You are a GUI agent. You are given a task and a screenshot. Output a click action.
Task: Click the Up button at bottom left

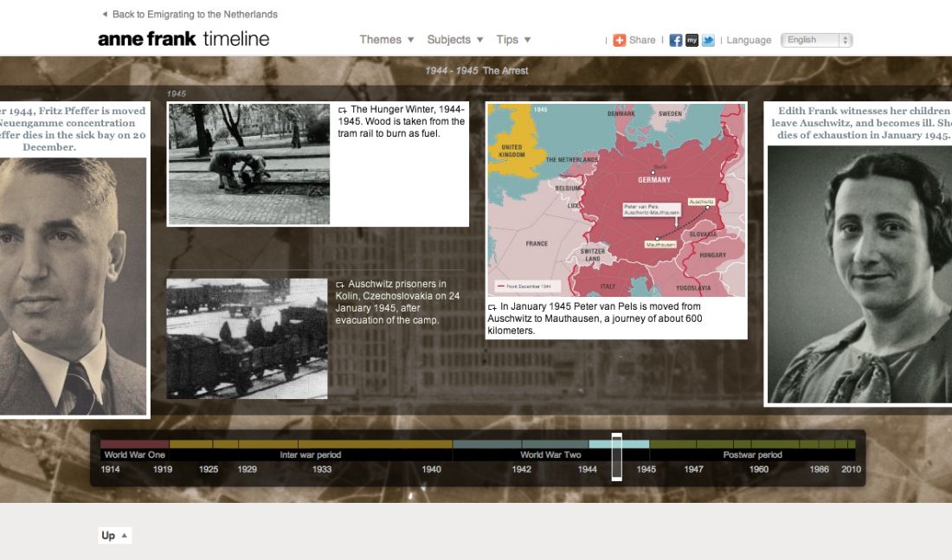[x=113, y=535]
